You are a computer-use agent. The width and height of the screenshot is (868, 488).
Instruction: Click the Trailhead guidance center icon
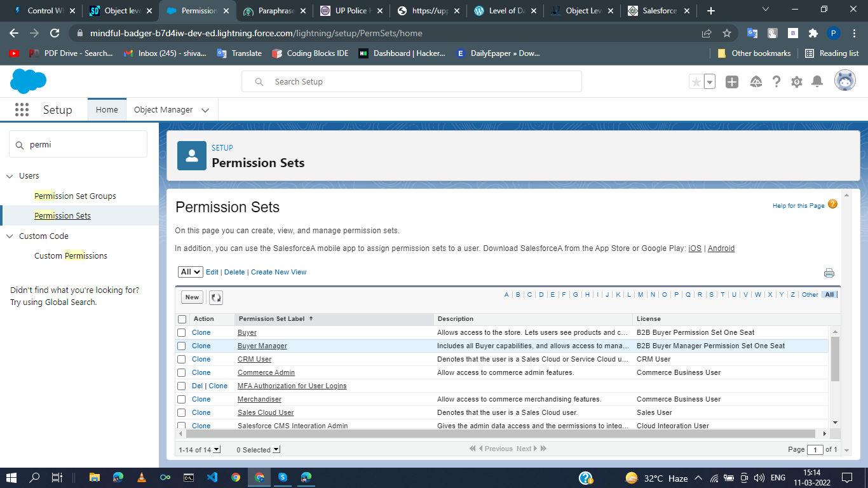(x=756, y=82)
